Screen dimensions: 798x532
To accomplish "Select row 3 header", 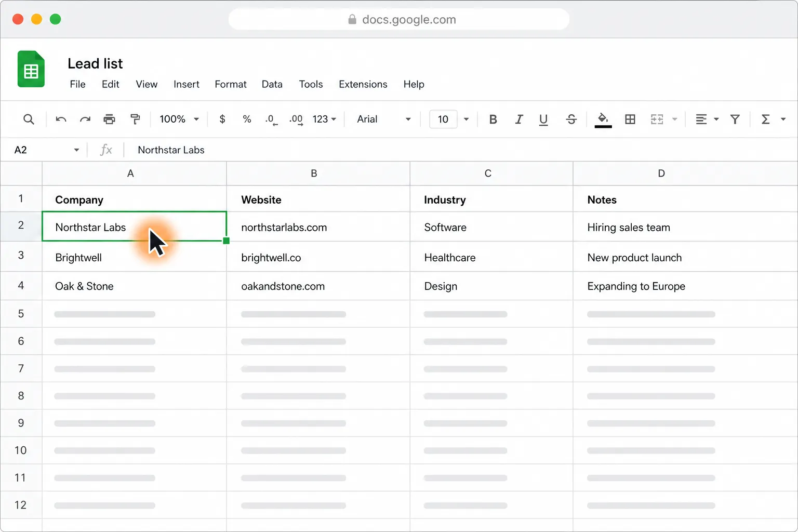I will click(x=21, y=256).
